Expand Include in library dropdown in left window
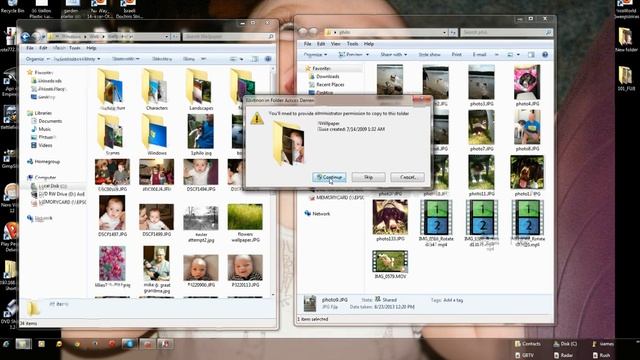Viewport: 640px width, 360px height. (x=77, y=59)
